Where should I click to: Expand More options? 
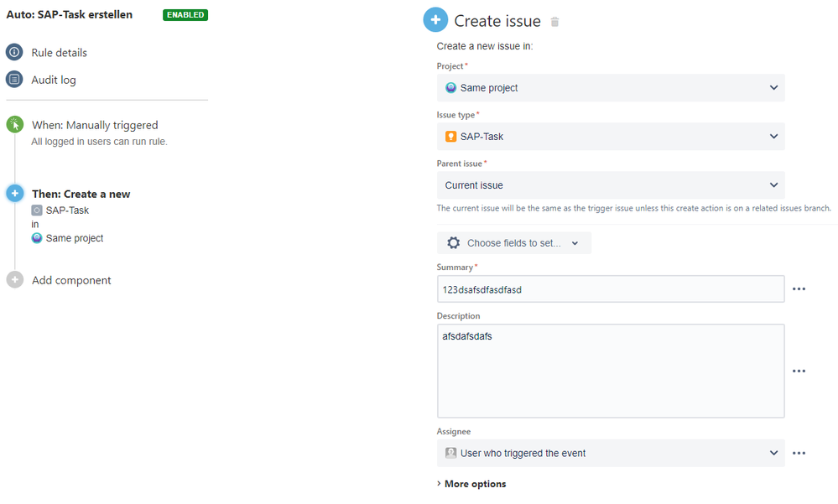[471, 484]
